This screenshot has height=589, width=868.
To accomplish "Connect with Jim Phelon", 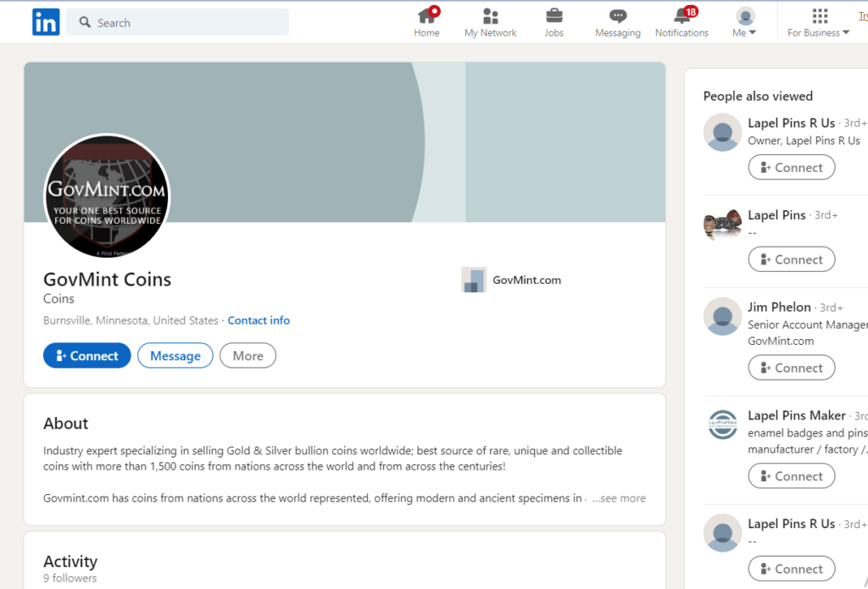I will (792, 368).
